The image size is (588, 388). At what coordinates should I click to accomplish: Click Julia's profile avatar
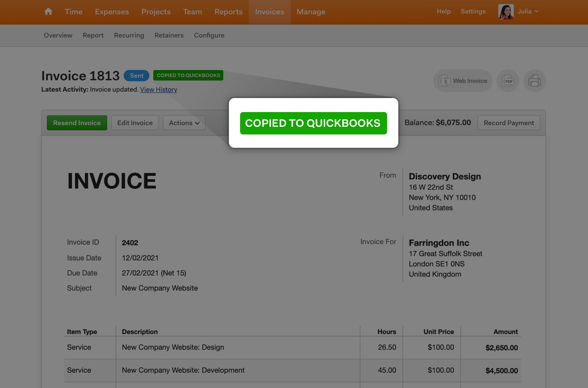click(x=505, y=11)
